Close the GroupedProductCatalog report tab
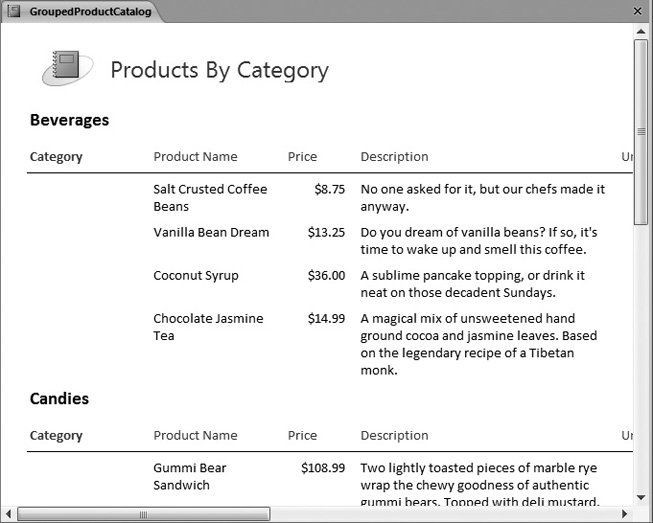 click(638, 11)
